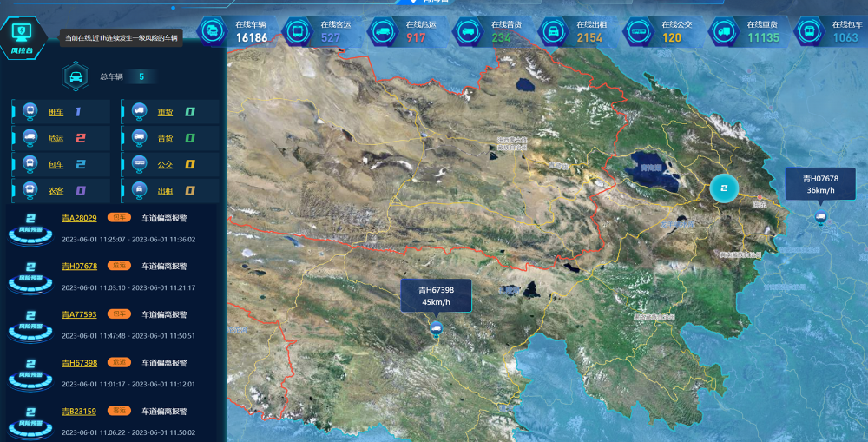Open the 出租 category link
Image resolution: width=868 pixels, height=442 pixels.
point(165,190)
